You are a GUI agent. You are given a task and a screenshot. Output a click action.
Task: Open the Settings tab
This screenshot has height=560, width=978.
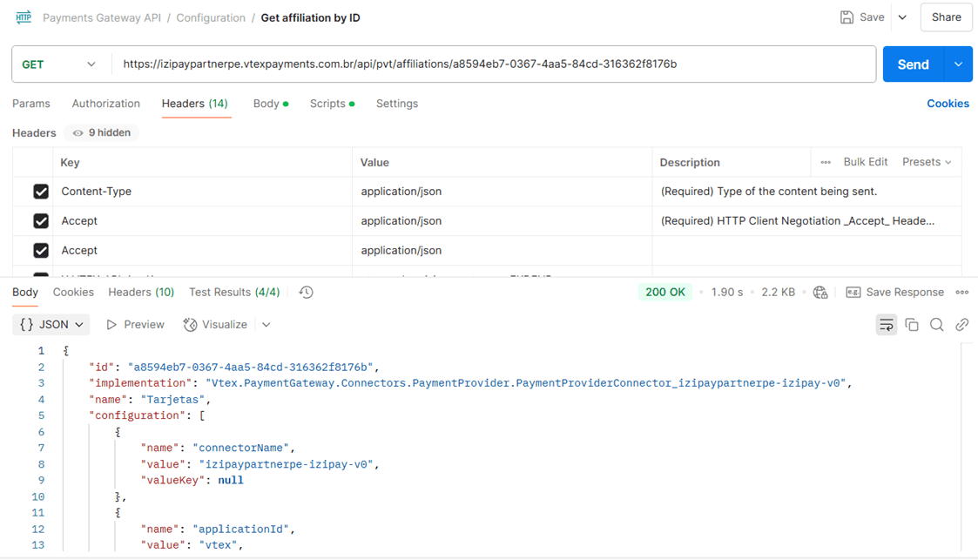[397, 104]
